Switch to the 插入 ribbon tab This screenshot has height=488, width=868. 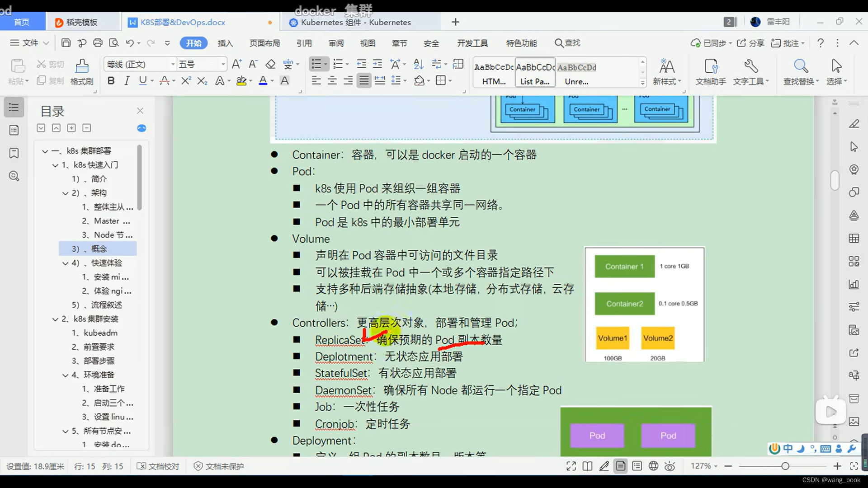coord(225,43)
